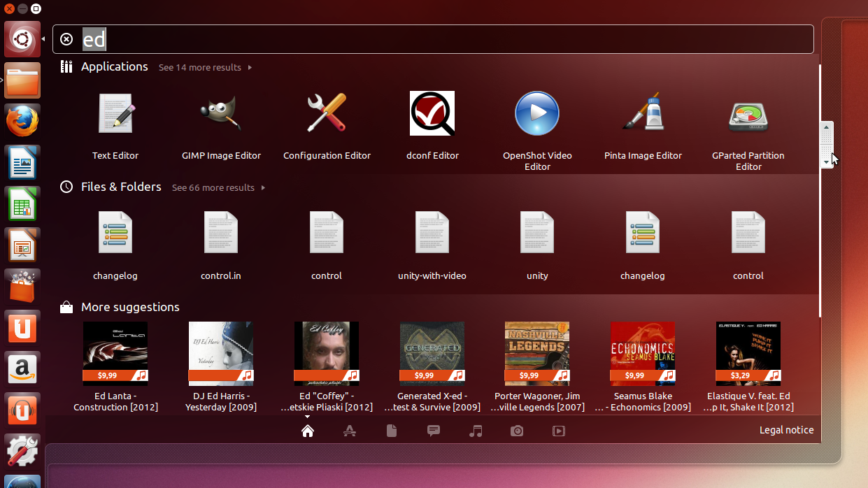This screenshot has height=488, width=868.
Task: Open the unity-with-video file result
Action: click(x=432, y=245)
